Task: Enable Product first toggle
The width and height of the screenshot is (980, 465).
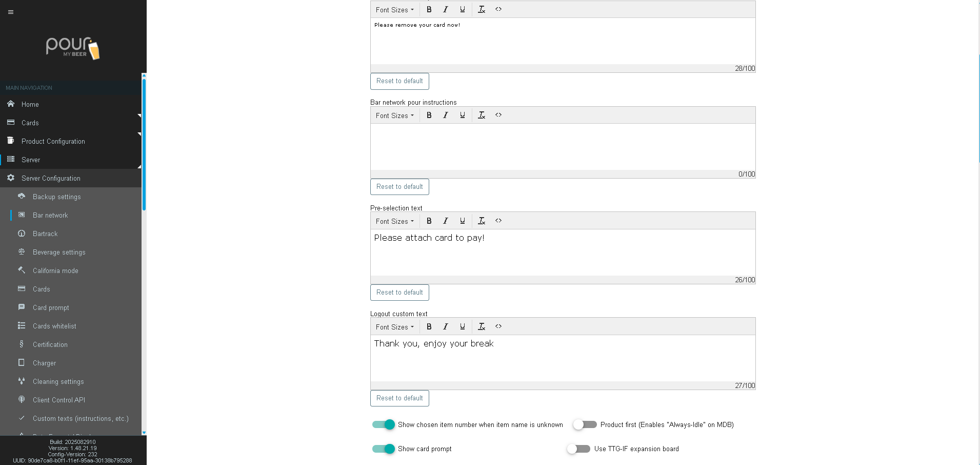Action: (x=585, y=424)
